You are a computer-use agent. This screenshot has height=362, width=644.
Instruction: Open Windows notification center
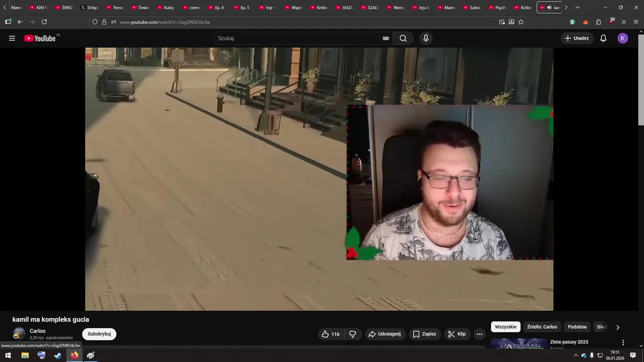point(633,355)
